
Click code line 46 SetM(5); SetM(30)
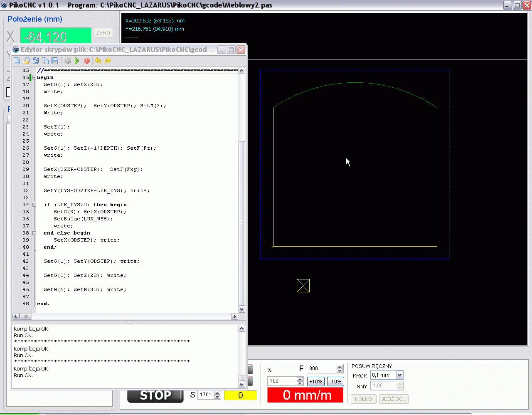(85, 289)
